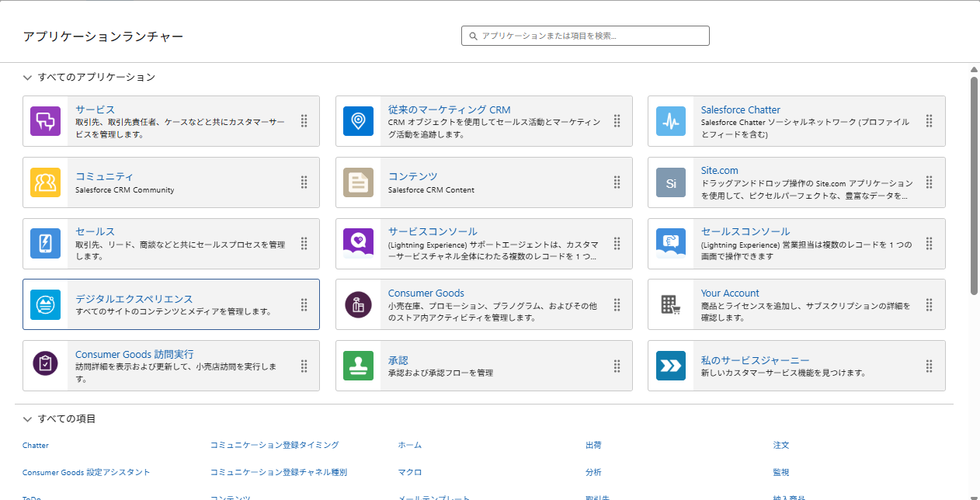The width and height of the screenshot is (980, 500).
Task: Open コミュニケーション登録チャネル種別 item link
Action: point(279,471)
